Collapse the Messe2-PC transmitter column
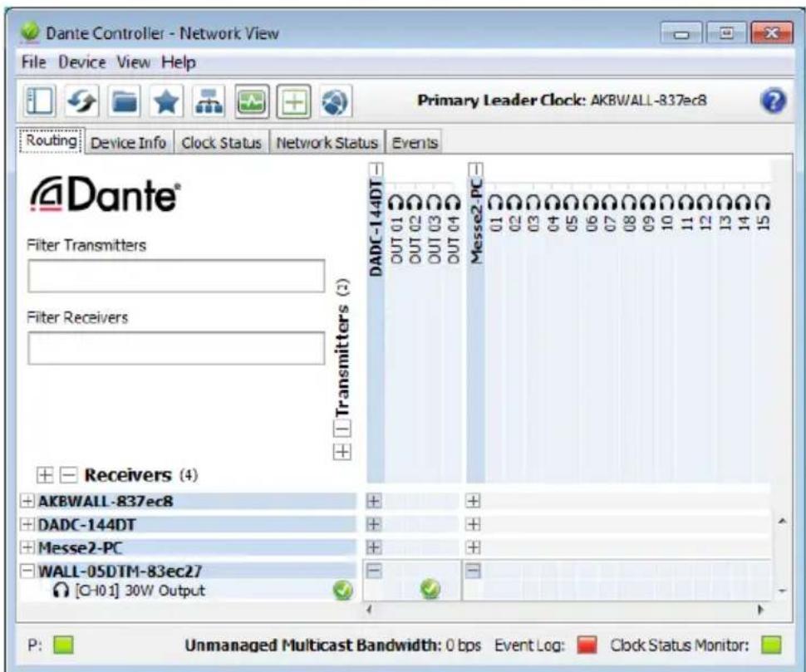The image size is (806, 672). (x=475, y=169)
